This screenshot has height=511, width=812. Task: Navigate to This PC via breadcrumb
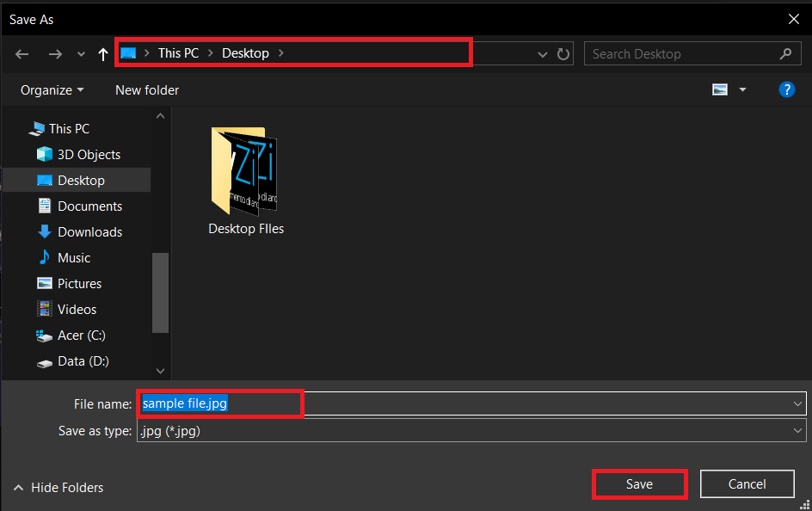(x=178, y=53)
